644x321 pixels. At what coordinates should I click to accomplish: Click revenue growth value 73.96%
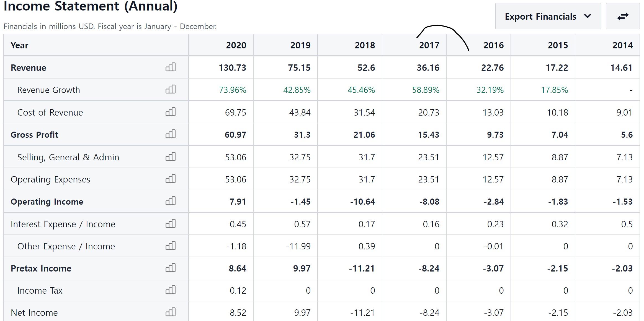pos(233,90)
